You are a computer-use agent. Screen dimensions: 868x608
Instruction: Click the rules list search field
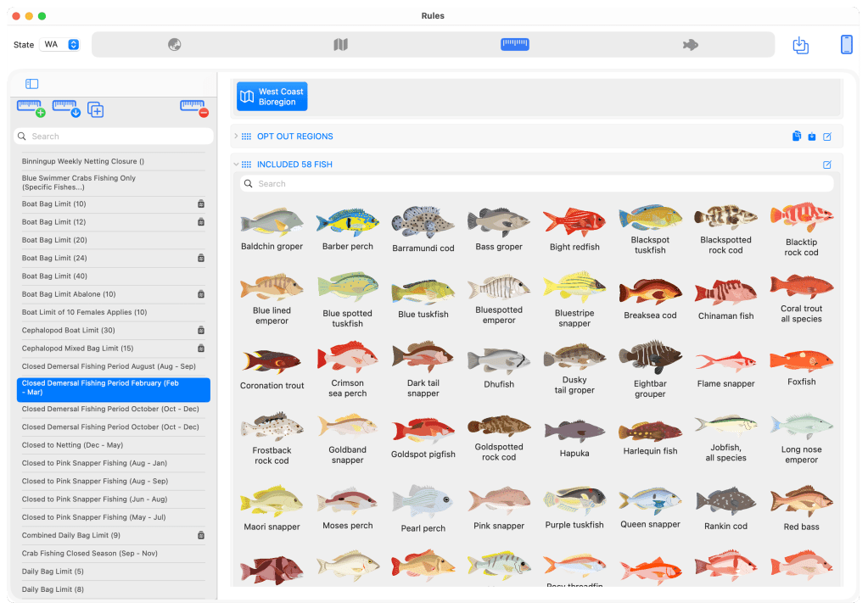[x=114, y=137]
